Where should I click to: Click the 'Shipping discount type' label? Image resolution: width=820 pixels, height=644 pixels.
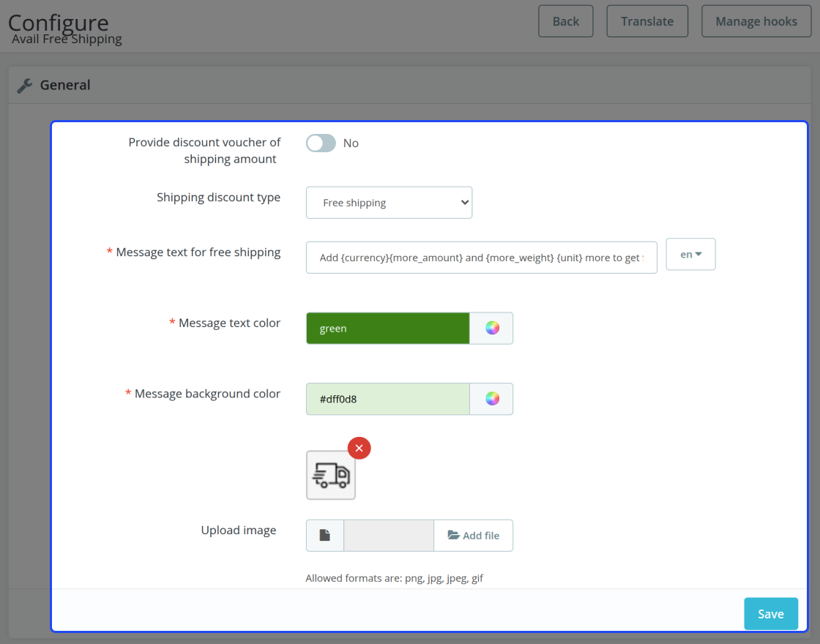coord(219,197)
